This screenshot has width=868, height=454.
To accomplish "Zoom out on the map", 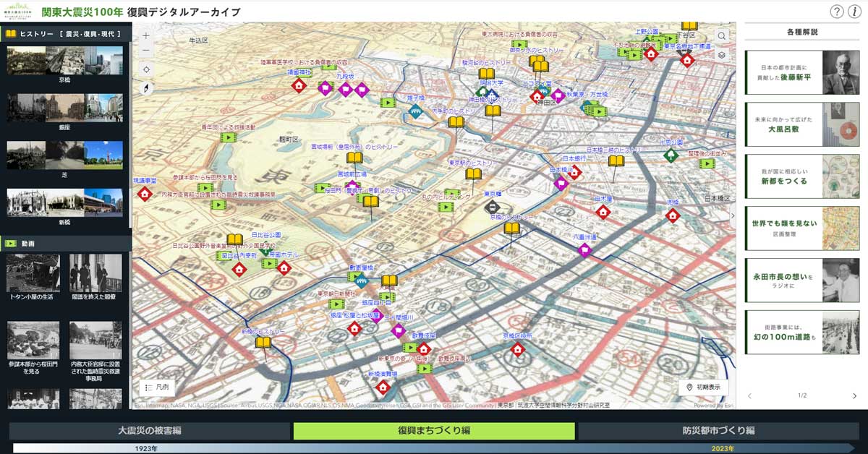I will 147,51.
